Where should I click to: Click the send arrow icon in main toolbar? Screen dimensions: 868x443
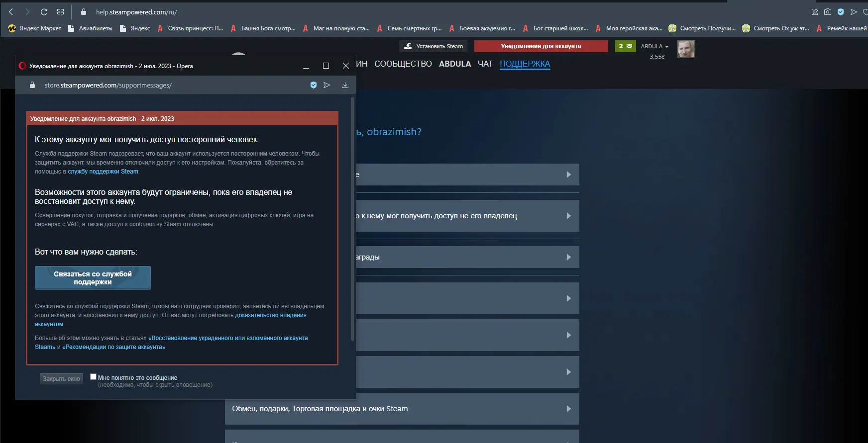(854, 12)
